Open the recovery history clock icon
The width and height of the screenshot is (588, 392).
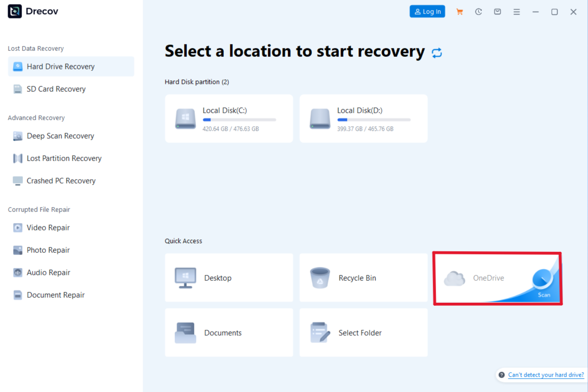pyautogui.click(x=478, y=11)
